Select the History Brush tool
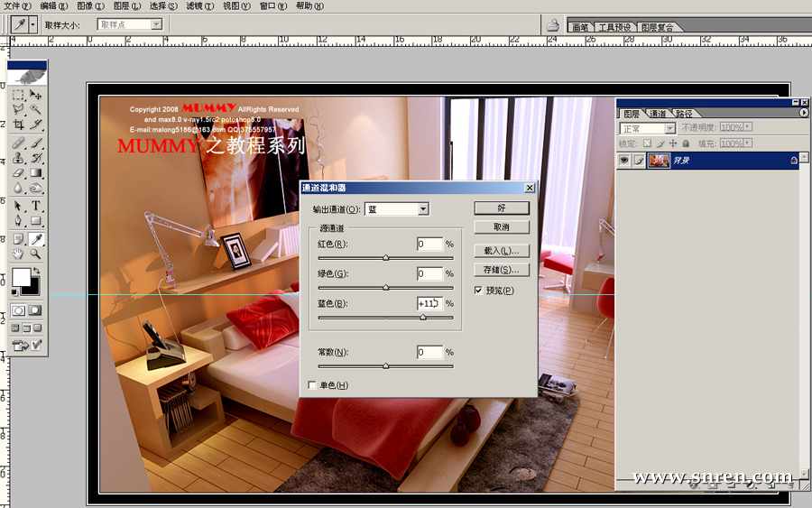 (35, 158)
